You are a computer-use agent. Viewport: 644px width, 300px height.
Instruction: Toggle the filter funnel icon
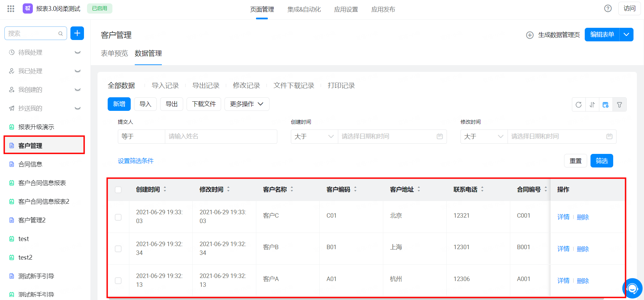click(620, 105)
